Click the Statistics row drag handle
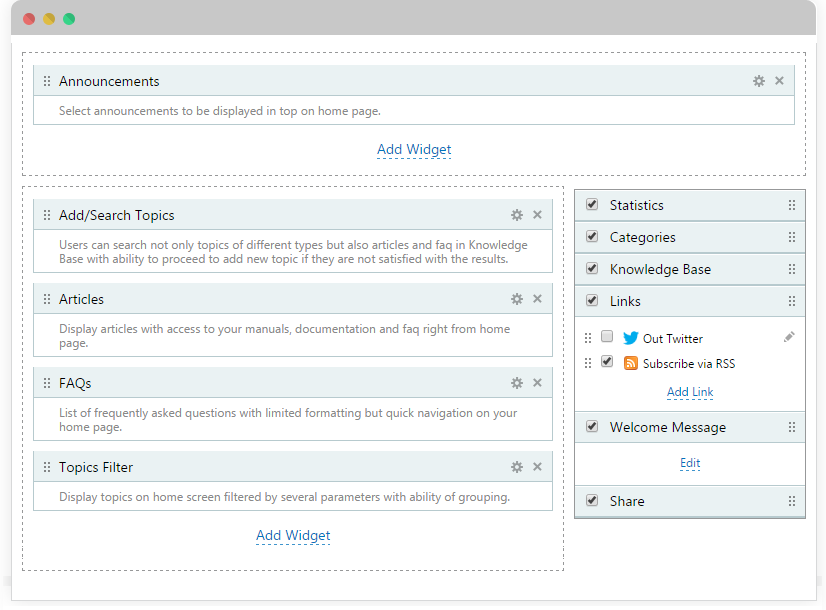This screenshot has width=826, height=610. (x=792, y=205)
